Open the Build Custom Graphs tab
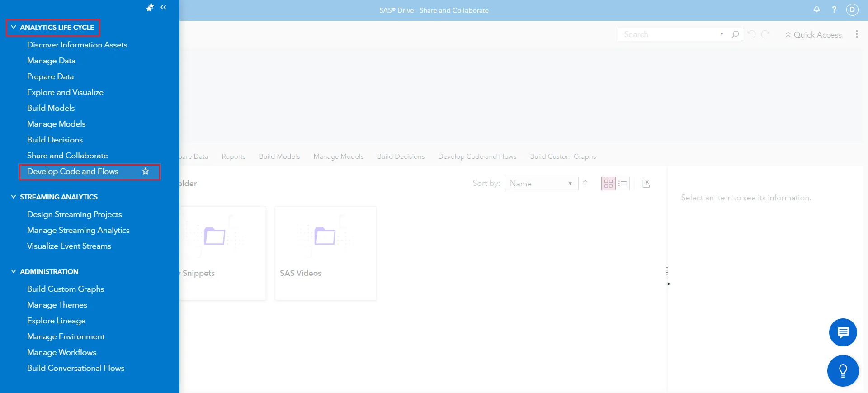The image size is (868, 393). click(x=563, y=156)
